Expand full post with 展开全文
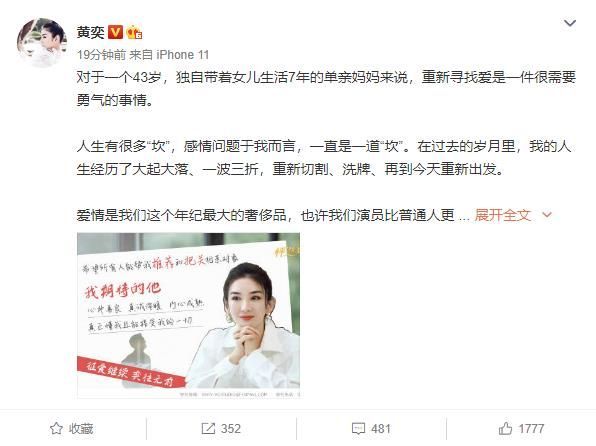This screenshot has width=596, height=446. [x=502, y=215]
